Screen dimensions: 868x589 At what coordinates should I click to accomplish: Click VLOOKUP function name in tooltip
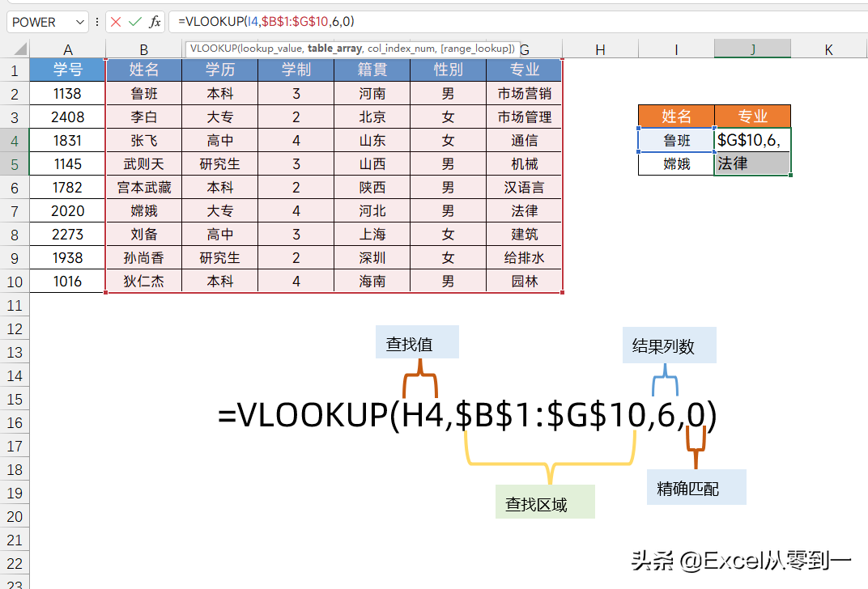213,49
